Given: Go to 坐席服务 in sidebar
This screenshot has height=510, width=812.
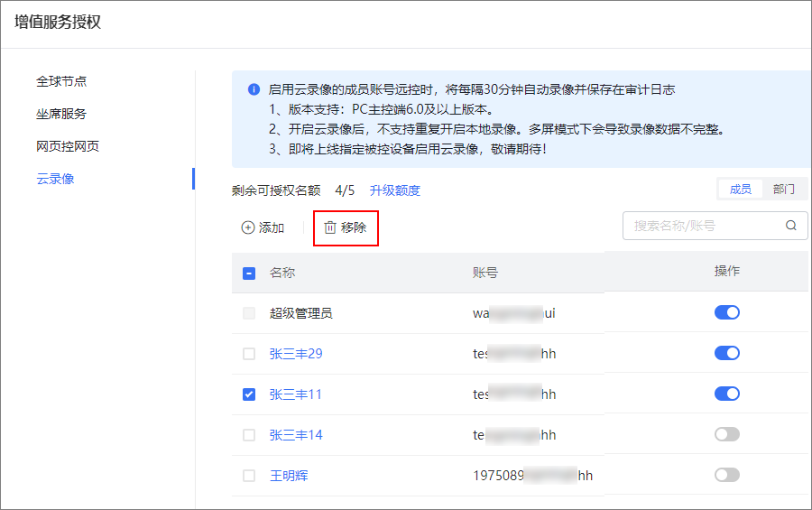Looking at the screenshot, I should [61, 114].
